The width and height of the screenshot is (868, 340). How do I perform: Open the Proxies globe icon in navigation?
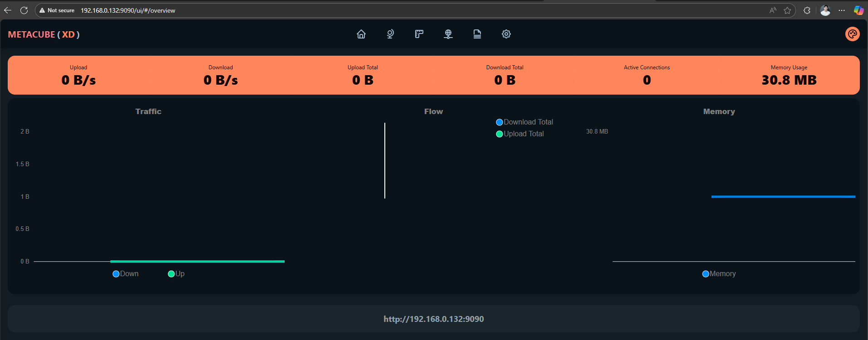click(x=390, y=34)
